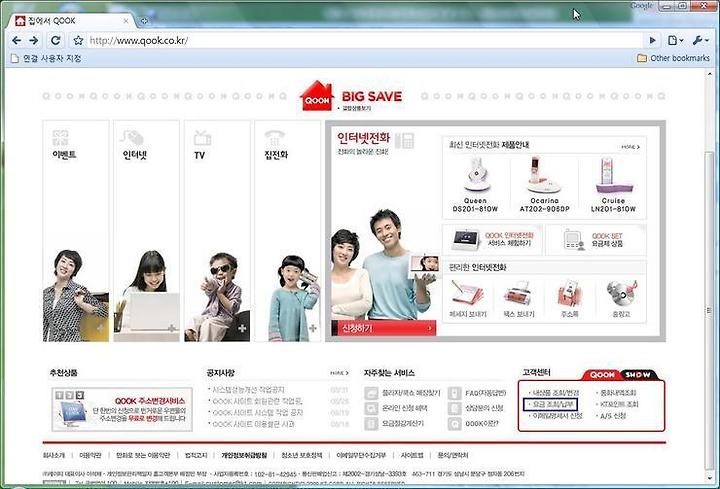
Task: Click the 요금절감계산기 calculator icon
Action: coord(371,423)
